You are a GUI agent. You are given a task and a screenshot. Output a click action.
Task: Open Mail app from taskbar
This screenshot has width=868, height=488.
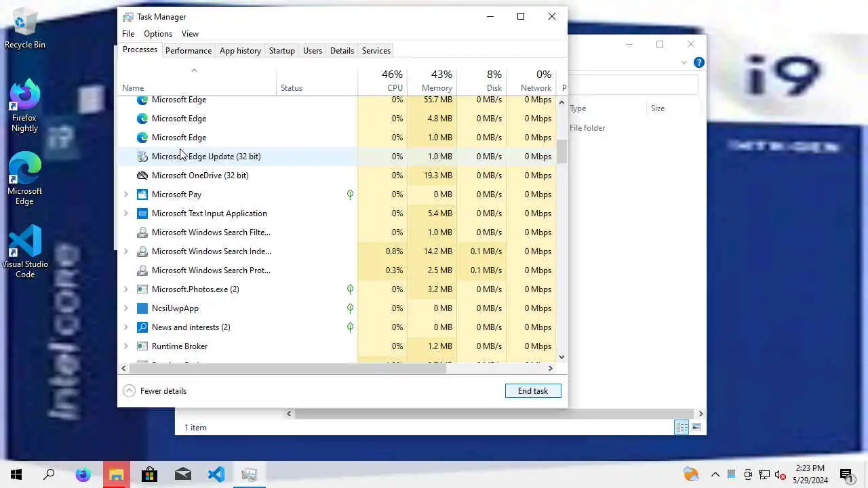(x=182, y=474)
